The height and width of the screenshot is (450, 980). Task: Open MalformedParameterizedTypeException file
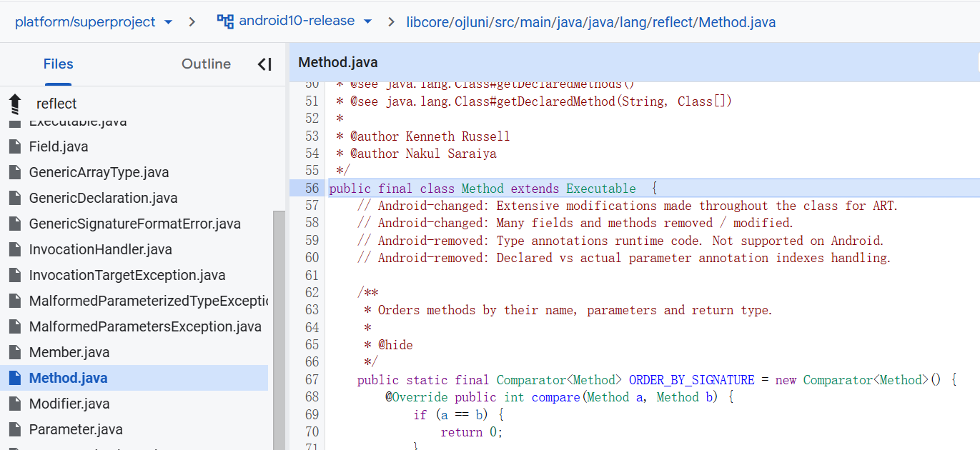point(149,301)
